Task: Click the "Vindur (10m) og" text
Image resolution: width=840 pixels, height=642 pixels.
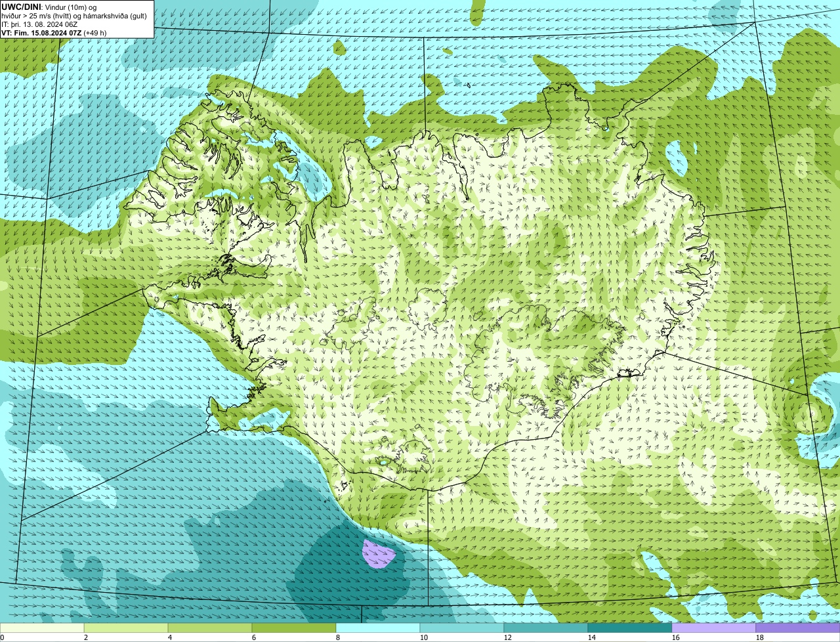Action: click(70, 7)
